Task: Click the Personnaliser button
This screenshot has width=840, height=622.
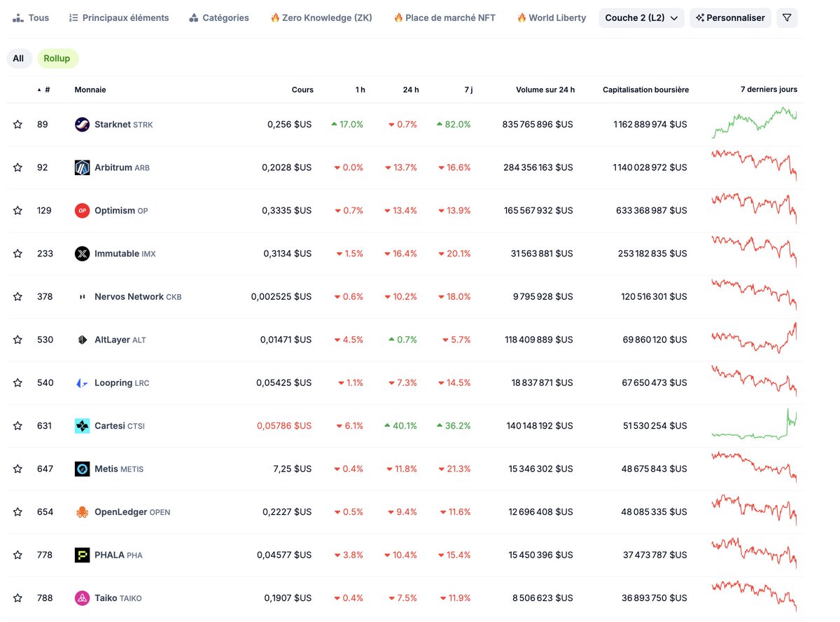Action: click(x=730, y=18)
